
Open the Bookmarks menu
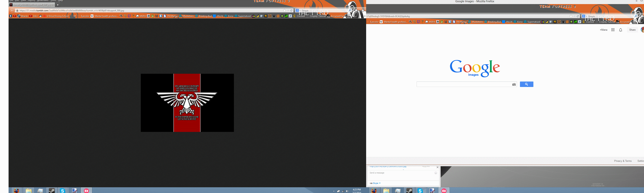[43, 1]
